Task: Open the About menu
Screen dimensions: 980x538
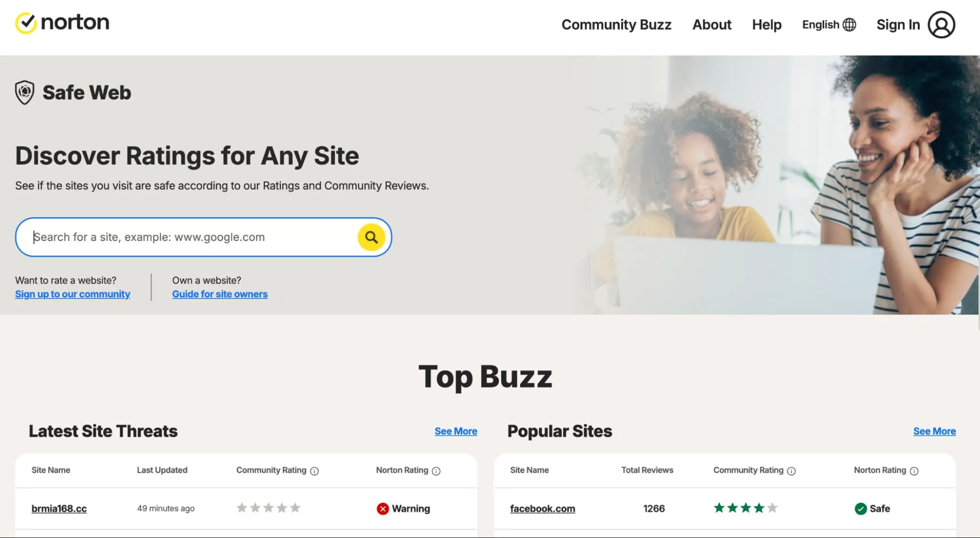Action: [x=711, y=24]
